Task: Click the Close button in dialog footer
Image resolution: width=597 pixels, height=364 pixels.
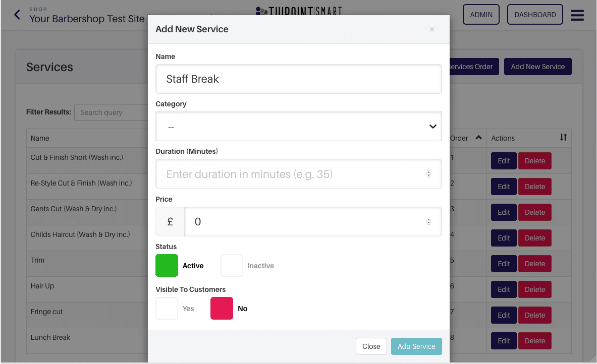Action: pos(371,346)
